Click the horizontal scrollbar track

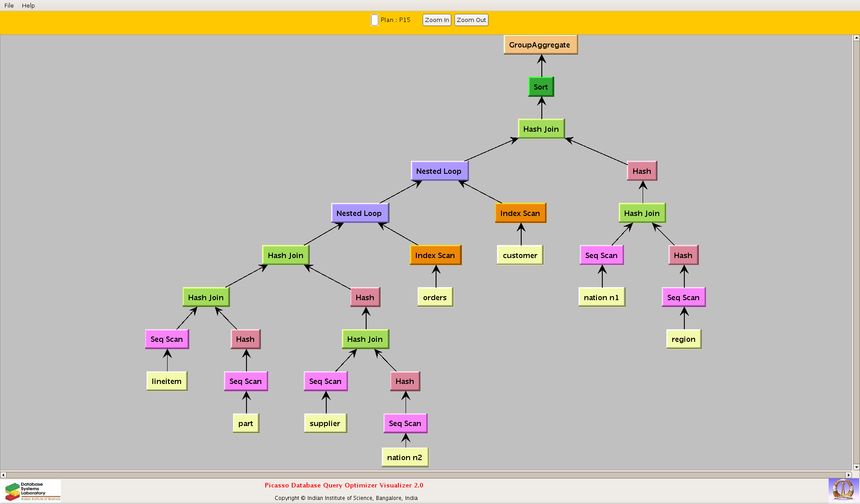(426, 475)
